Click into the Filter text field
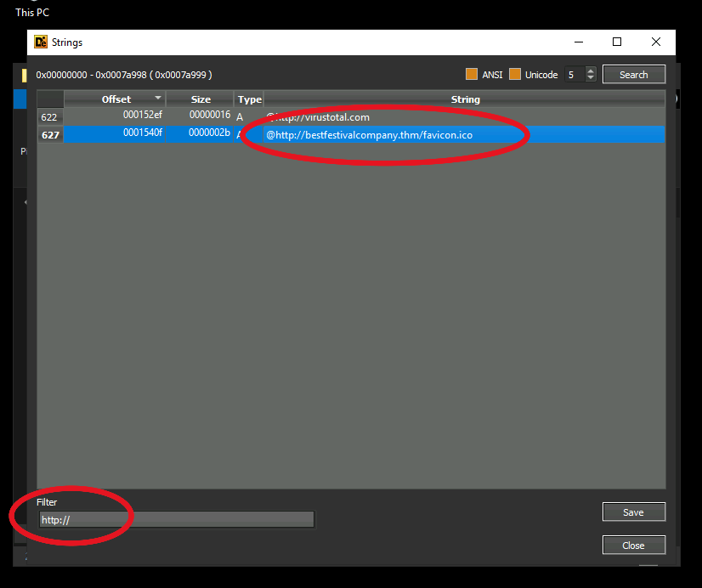 click(176, 519)
